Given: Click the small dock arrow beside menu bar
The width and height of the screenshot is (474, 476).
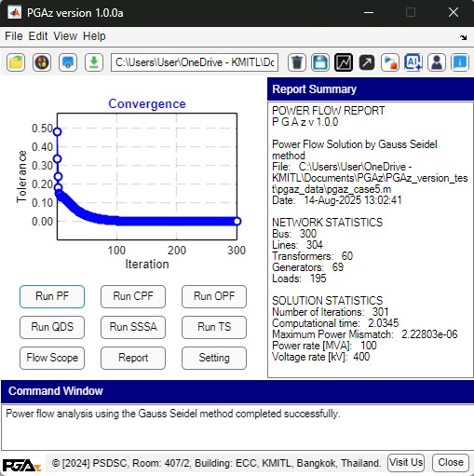Looking at the screenshot, I should [463, 37].
